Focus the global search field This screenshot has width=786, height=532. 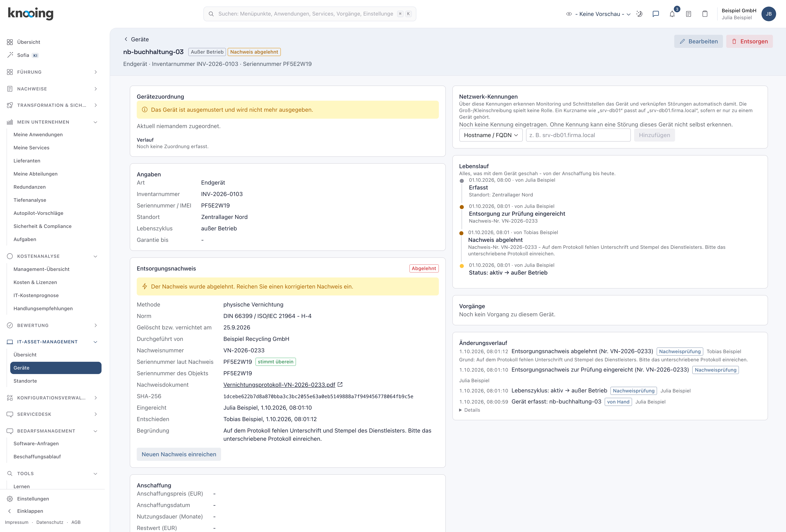click(x=309, y=14)
